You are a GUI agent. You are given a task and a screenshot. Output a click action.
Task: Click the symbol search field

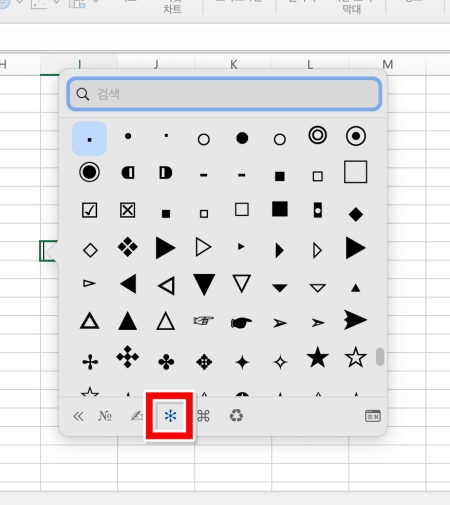[224, 94]
